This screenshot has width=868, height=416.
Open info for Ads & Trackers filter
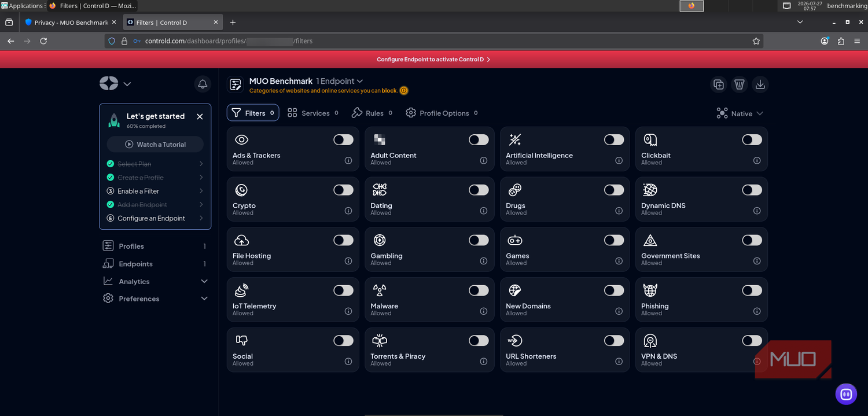(x=348, y=160)
